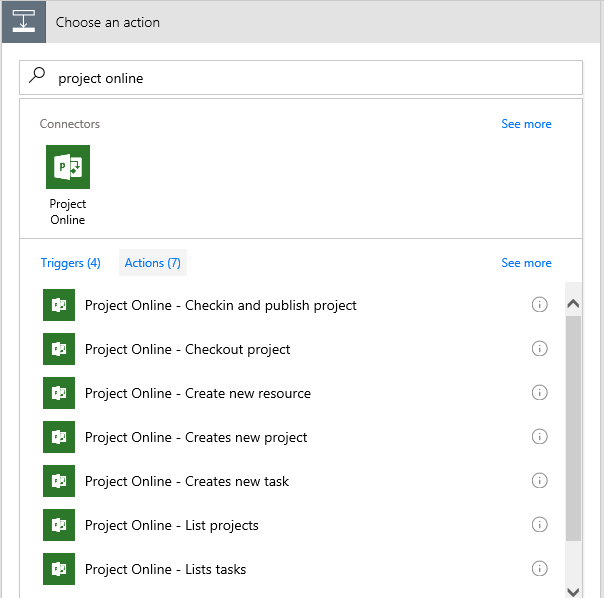Viewport: 604px width, 598px height.
Task: Show info for Checkout project
Action: pyautogui.click(x=539, y=348)
